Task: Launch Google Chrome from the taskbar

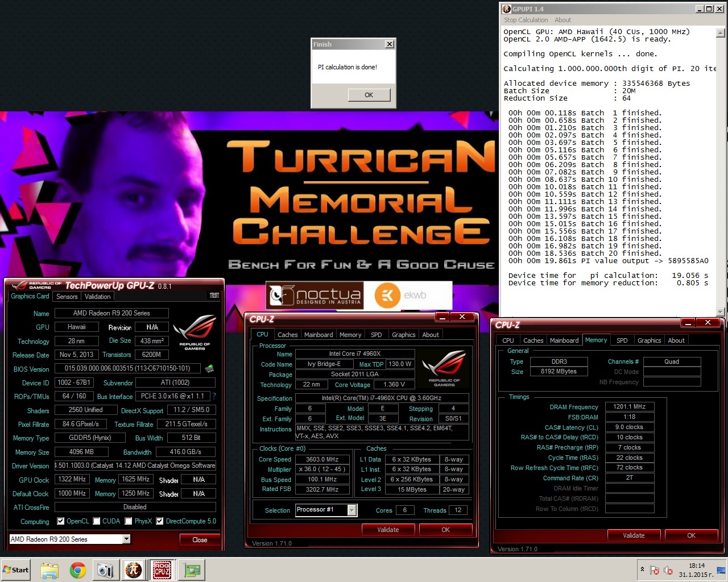Action: click(x=78, y=570)
